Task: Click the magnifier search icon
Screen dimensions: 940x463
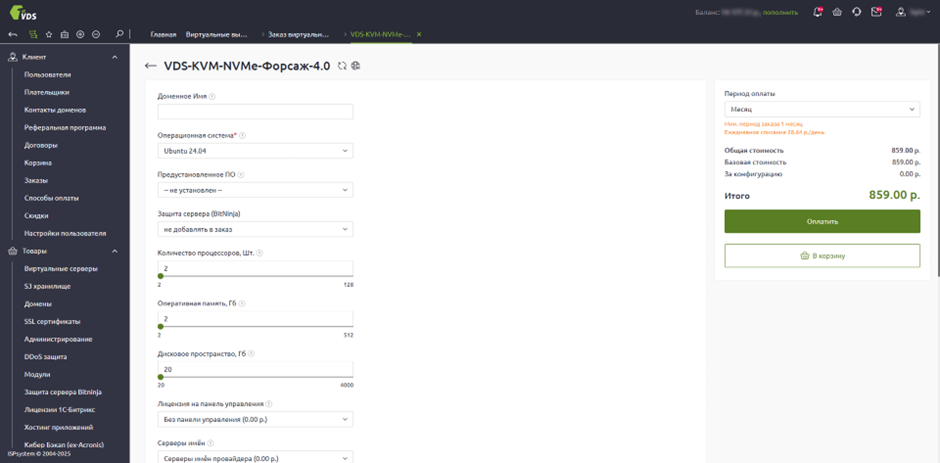Action: coord(120,34)
